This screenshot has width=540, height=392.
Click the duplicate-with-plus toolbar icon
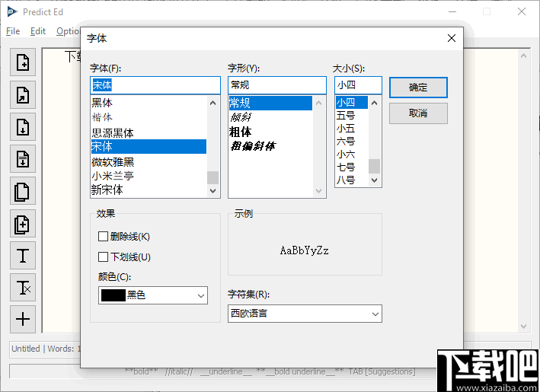[x=23, y=223]
